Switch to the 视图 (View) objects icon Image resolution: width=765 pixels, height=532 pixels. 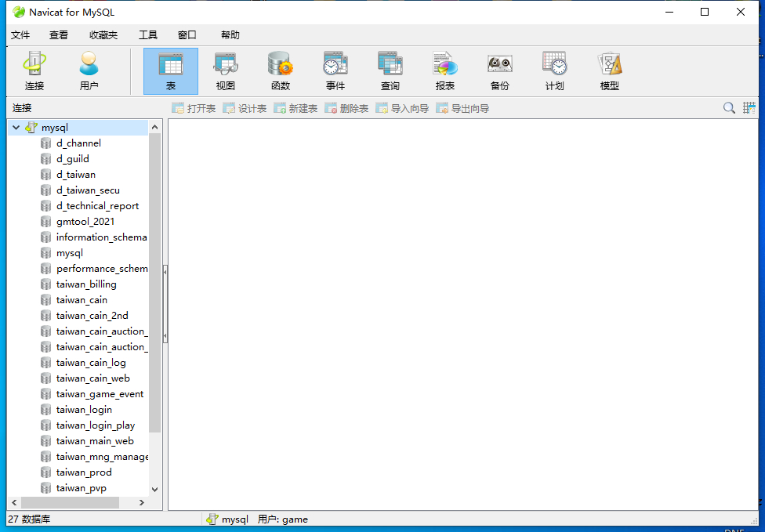(226, 71)
